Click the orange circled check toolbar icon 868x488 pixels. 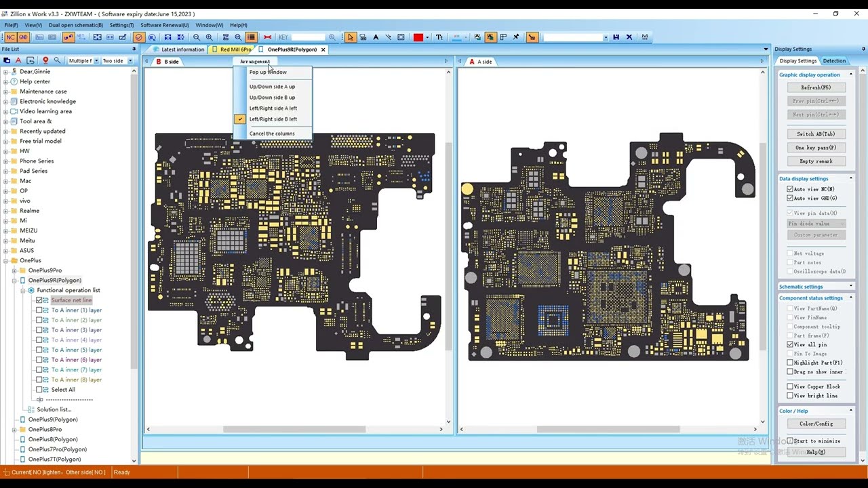pyautogui.click(x=138, y=37)
